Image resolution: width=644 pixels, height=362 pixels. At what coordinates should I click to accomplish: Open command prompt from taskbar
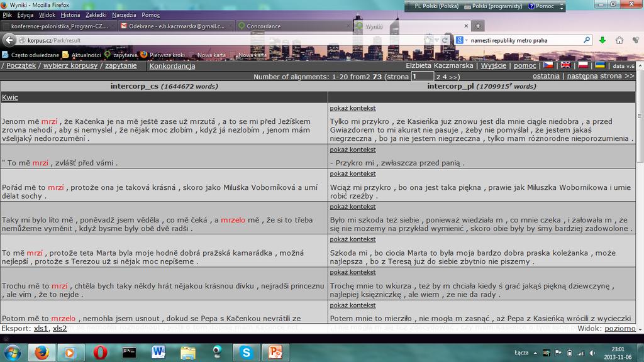[129, 352]
